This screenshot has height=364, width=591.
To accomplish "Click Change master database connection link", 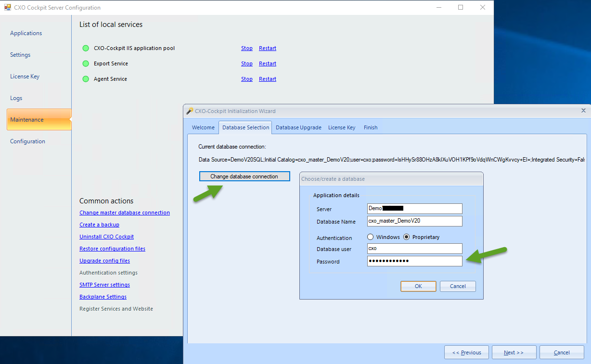I will click(125, 213).
